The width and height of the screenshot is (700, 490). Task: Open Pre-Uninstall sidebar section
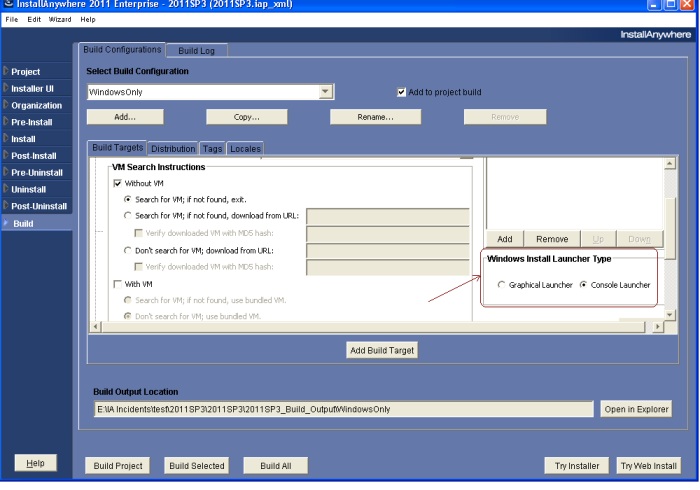click(36, 172)
